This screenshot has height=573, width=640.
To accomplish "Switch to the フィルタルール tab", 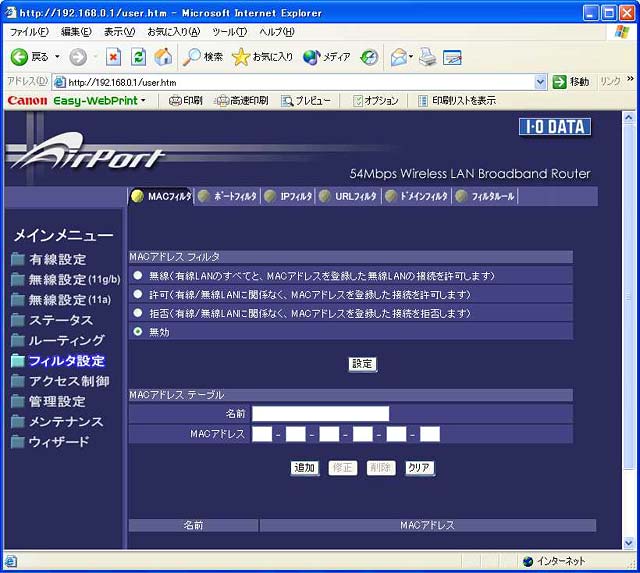I will click(x=485, y=196).
